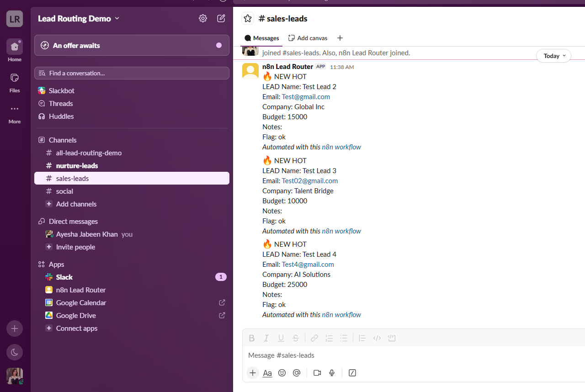Open the An offer awaits banner

pos(132,45)
